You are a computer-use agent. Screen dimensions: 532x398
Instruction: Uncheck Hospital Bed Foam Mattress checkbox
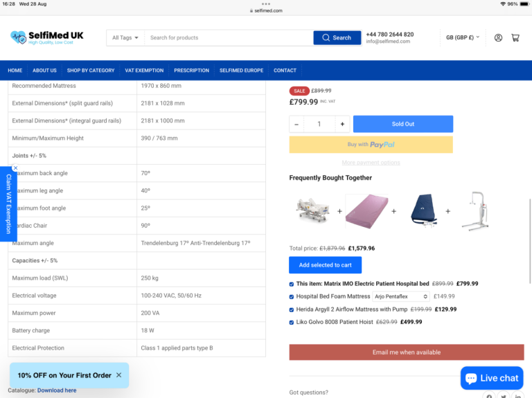[x=291, y=296]
